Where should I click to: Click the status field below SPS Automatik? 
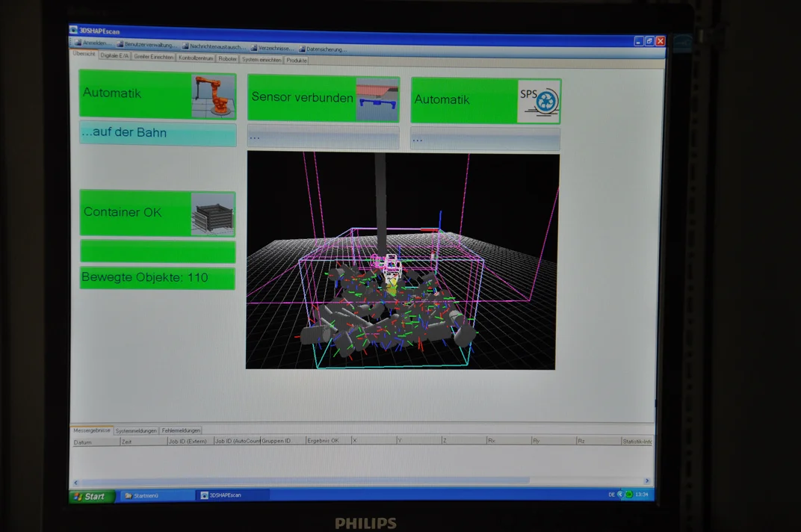tap(485, 138)
